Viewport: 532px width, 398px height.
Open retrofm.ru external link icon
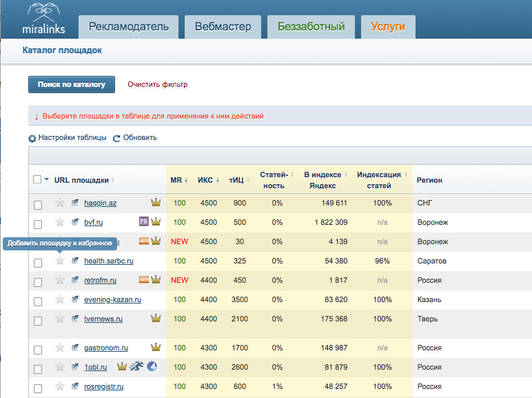pos(75,280)
